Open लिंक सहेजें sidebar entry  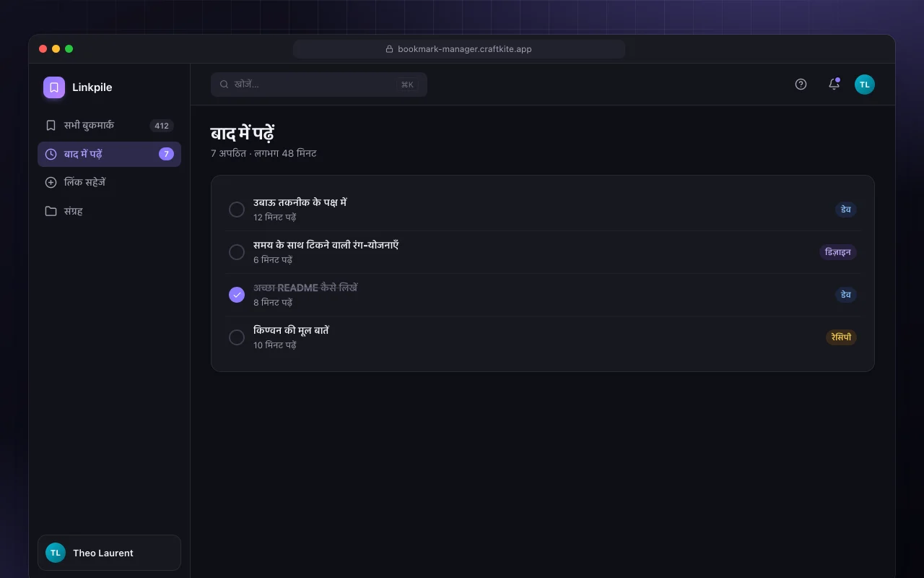pyautogui.click(x=109, y=183)
